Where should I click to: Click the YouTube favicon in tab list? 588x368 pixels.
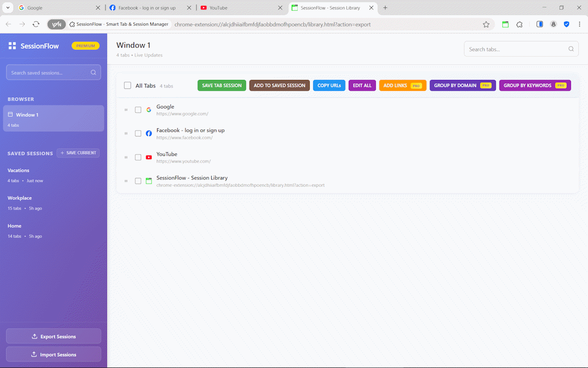[x=149, y=157]
